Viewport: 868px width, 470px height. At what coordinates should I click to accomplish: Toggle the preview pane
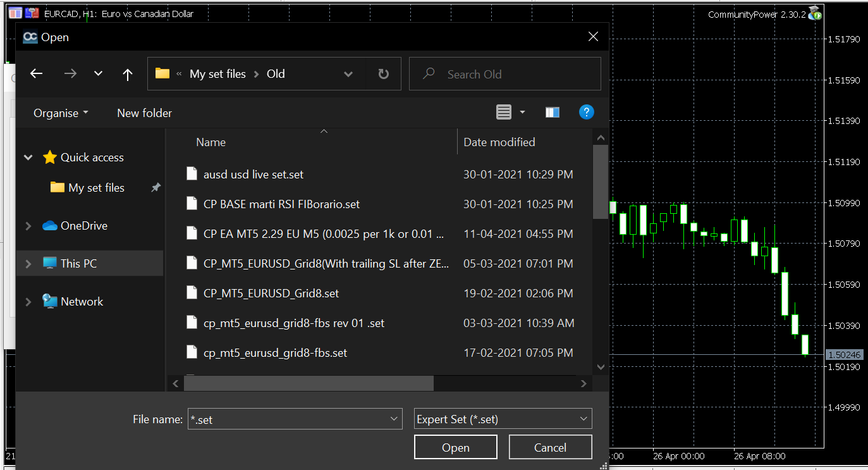click(x=552, y=112)
